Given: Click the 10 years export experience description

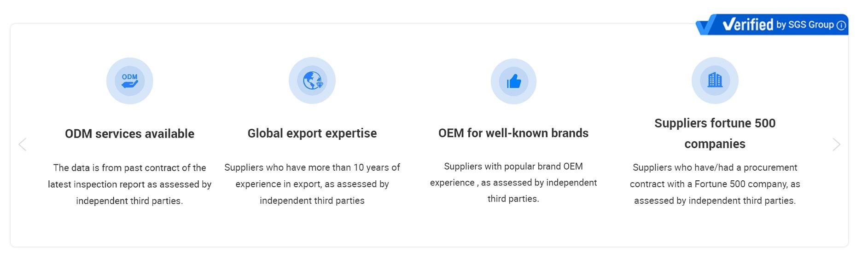Looking at the screenshot, I should (312, 184).
